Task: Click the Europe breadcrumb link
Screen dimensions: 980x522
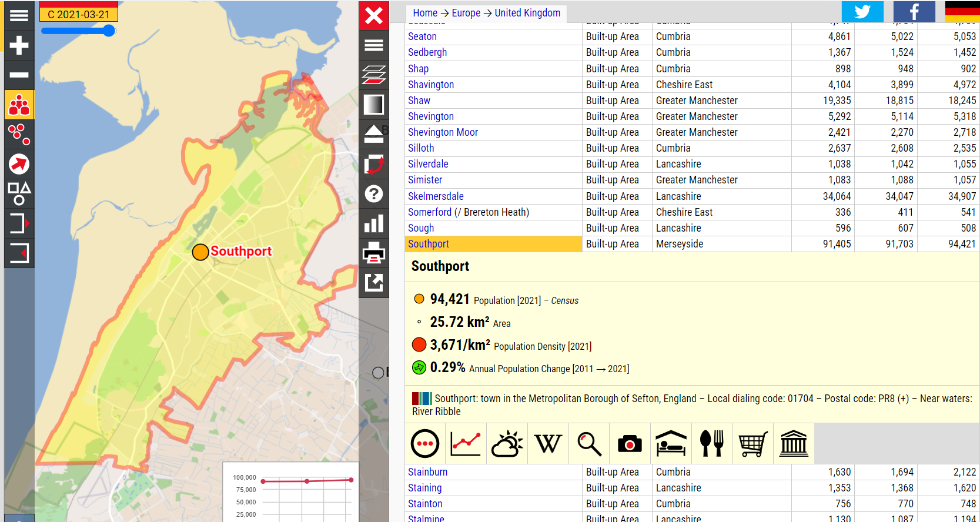Action: tap(466, 13)
